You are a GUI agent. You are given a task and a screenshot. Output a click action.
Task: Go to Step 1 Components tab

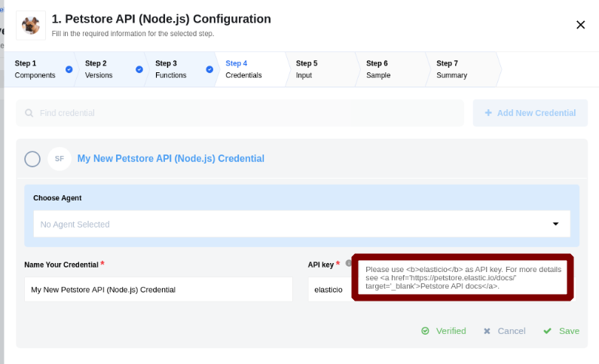pos(38,69)
